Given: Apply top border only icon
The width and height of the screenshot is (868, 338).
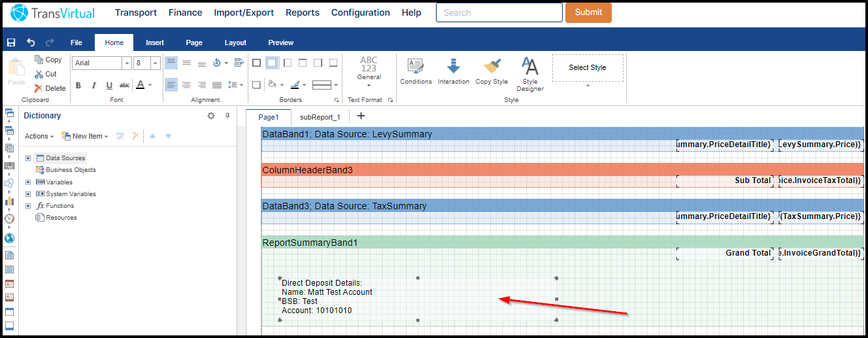Looking at the screenshot, I should (x=303, y=63).
